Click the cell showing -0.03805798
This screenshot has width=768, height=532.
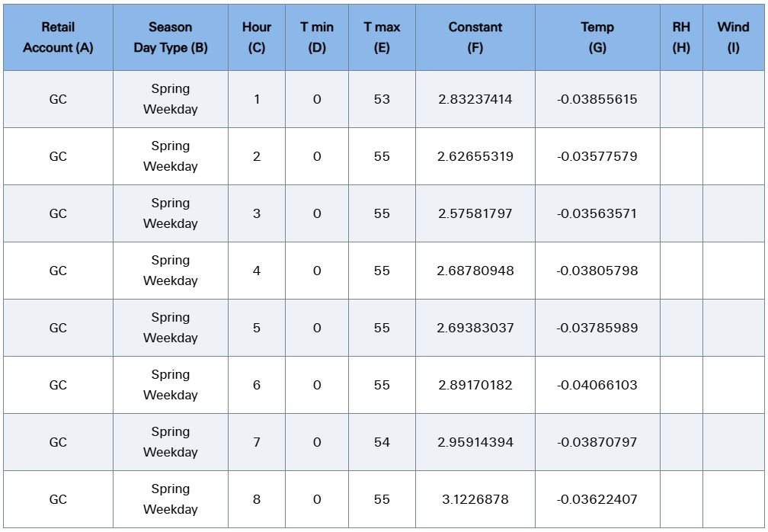tap(597, 271)
